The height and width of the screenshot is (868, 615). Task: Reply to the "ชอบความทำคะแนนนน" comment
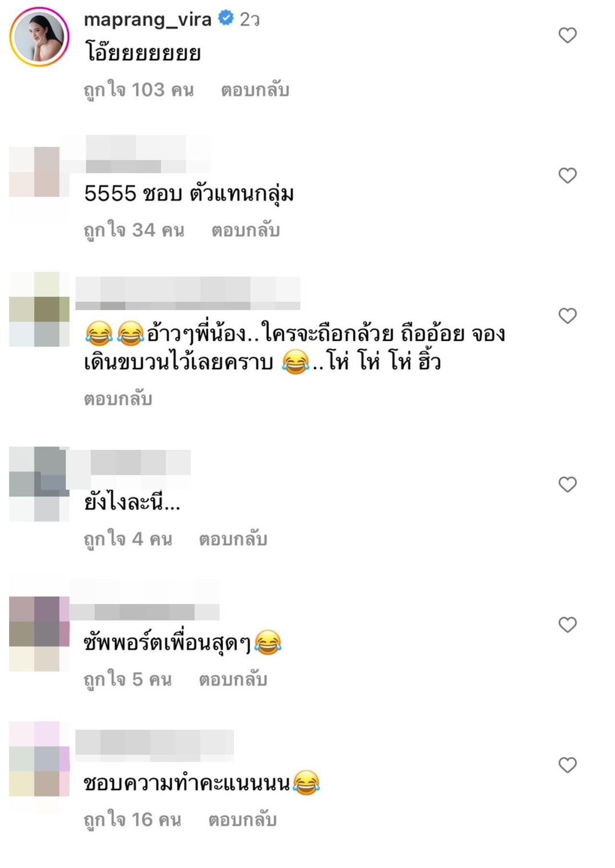(x=243, y=820)
